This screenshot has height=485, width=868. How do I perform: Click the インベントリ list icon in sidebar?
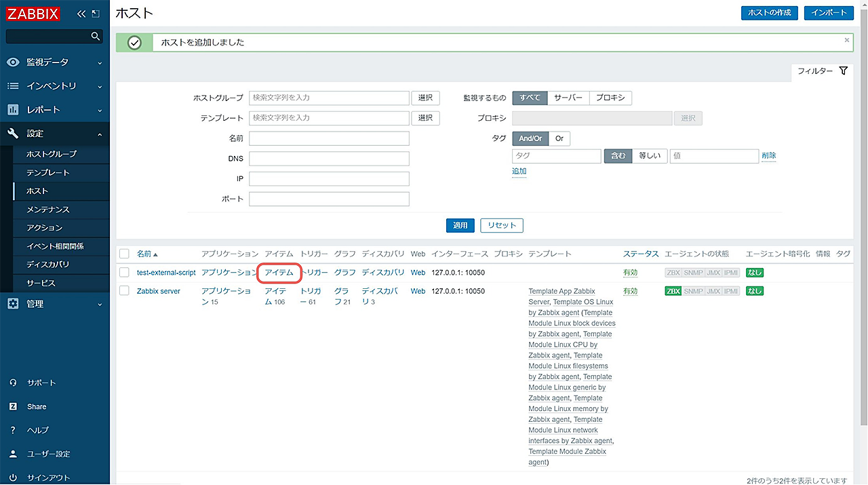click(11, 85)
